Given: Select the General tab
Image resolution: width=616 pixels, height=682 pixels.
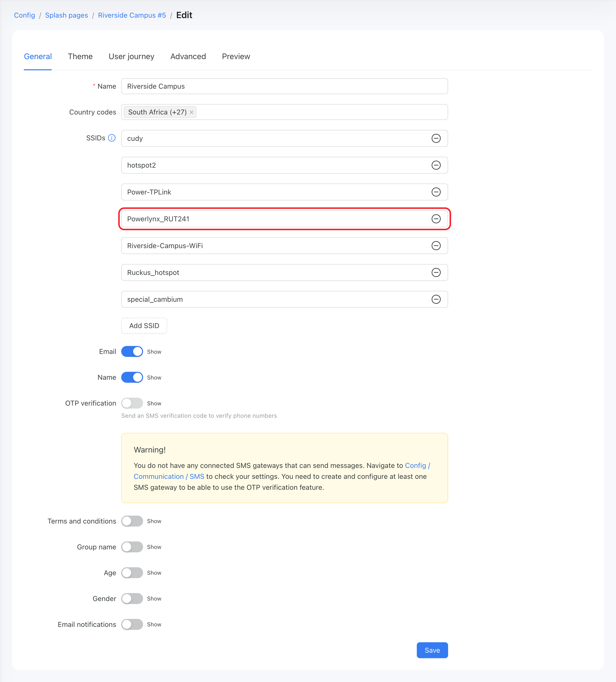Looking at the screenshot, I should point(38,56).
